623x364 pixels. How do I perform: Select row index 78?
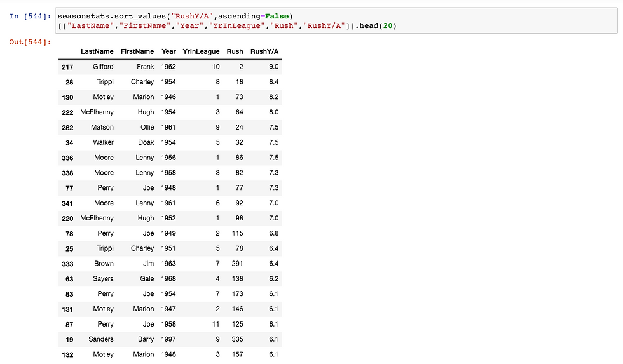point(69,234)
